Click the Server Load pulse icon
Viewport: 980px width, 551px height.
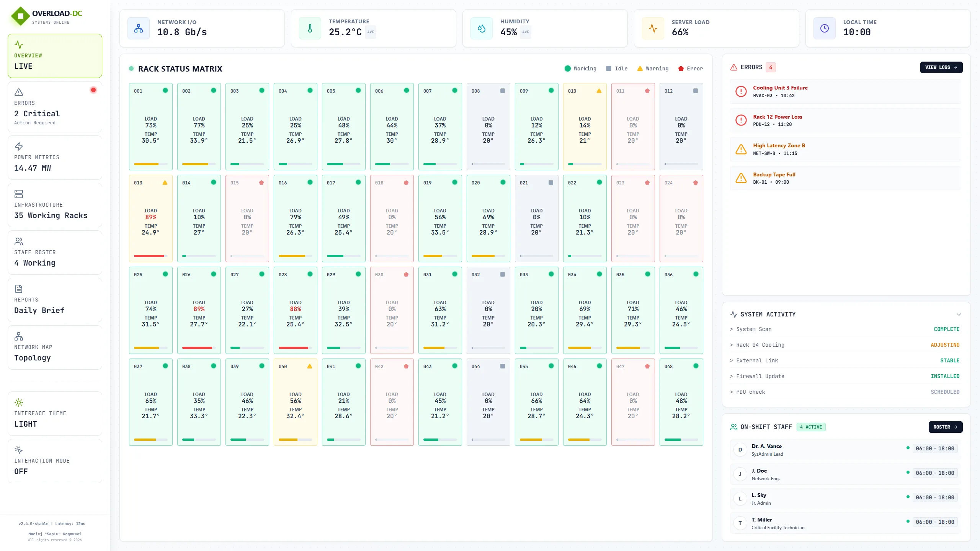tap(653, 28)
